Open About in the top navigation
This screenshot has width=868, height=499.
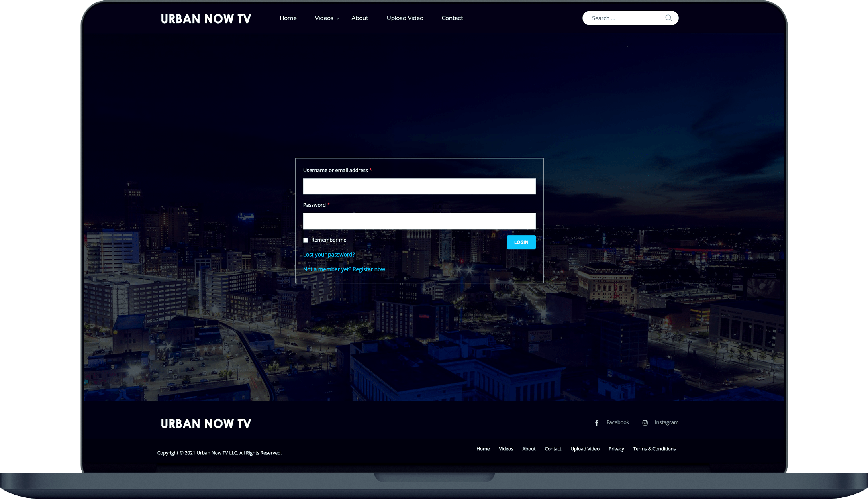[x=360, y=18]
